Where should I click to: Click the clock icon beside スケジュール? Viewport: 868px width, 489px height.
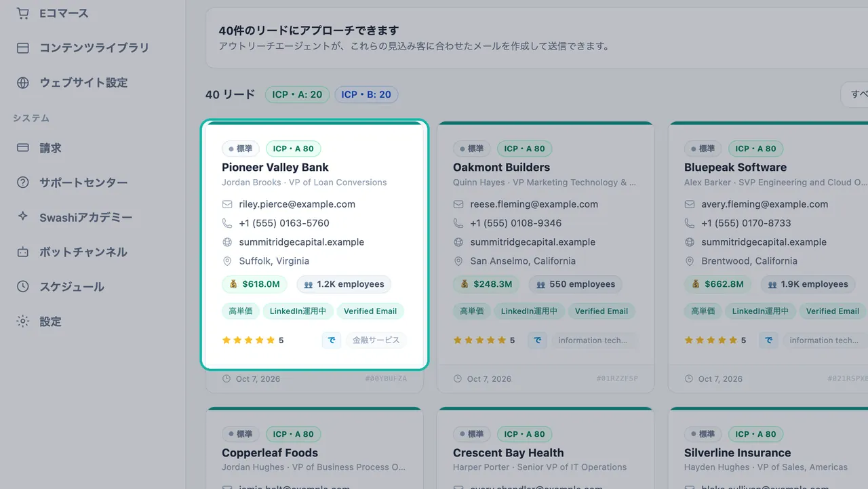23,286
